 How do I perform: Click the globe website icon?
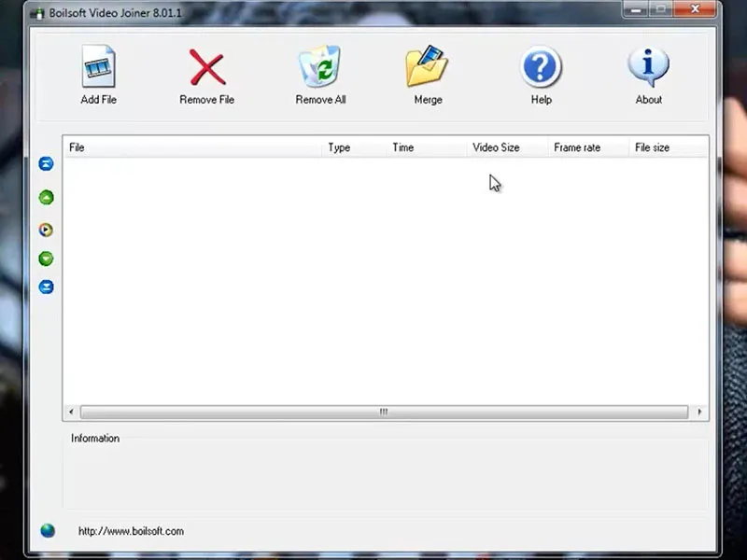pyautogui.click(x=48, y=530)
